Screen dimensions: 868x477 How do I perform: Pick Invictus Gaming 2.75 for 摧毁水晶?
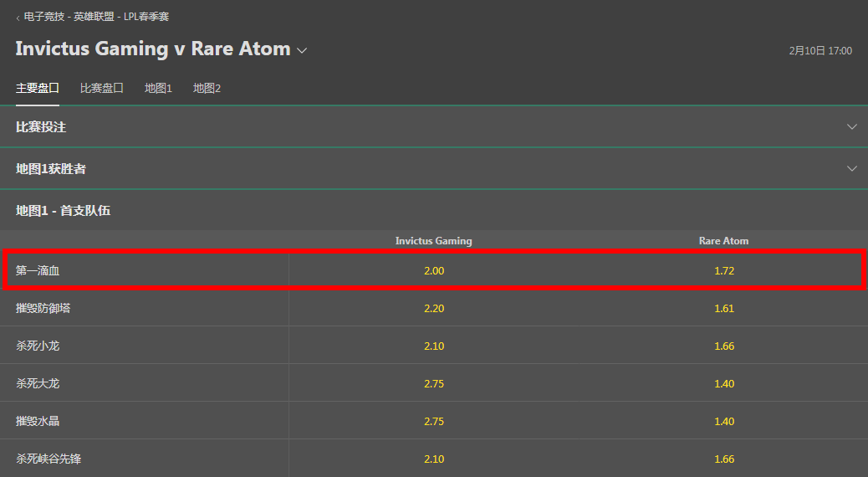[434, 421]
